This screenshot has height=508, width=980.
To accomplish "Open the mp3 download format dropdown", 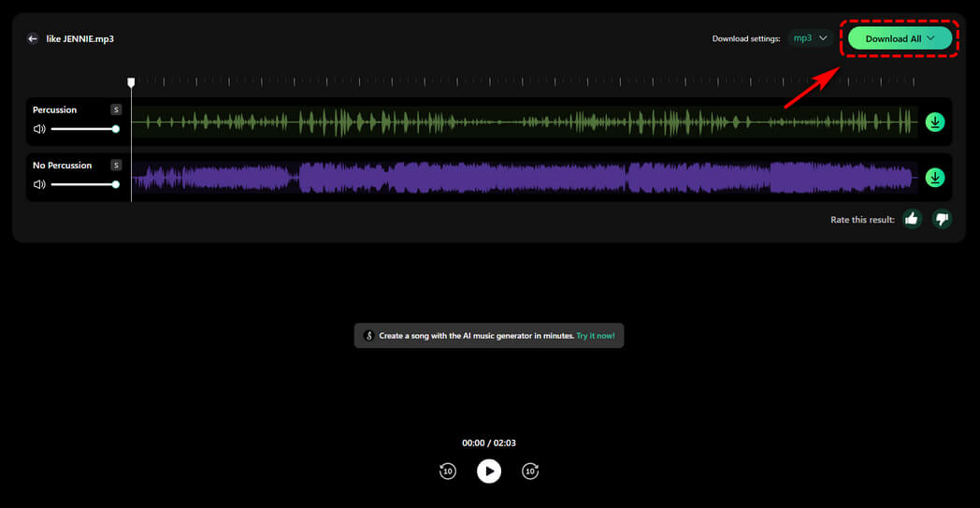I will click(810, 38).
